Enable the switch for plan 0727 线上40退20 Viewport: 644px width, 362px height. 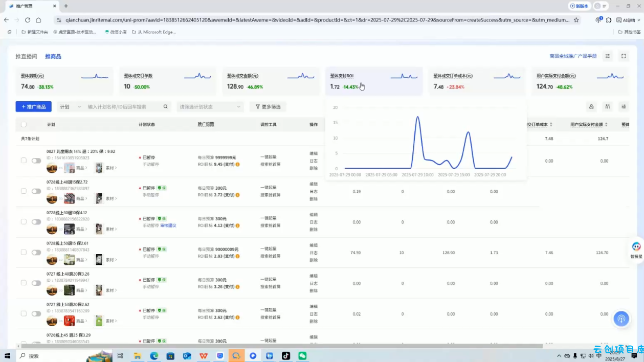[36, 283]
